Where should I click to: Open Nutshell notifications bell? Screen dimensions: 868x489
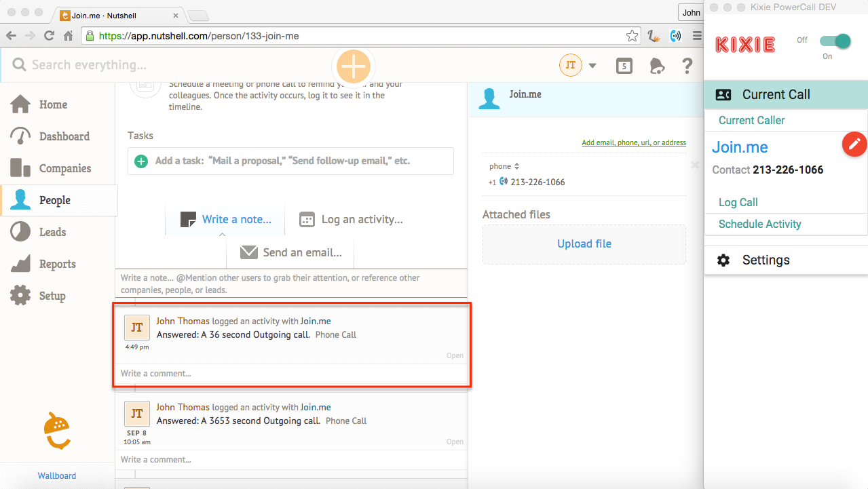(x=656, y=65)
